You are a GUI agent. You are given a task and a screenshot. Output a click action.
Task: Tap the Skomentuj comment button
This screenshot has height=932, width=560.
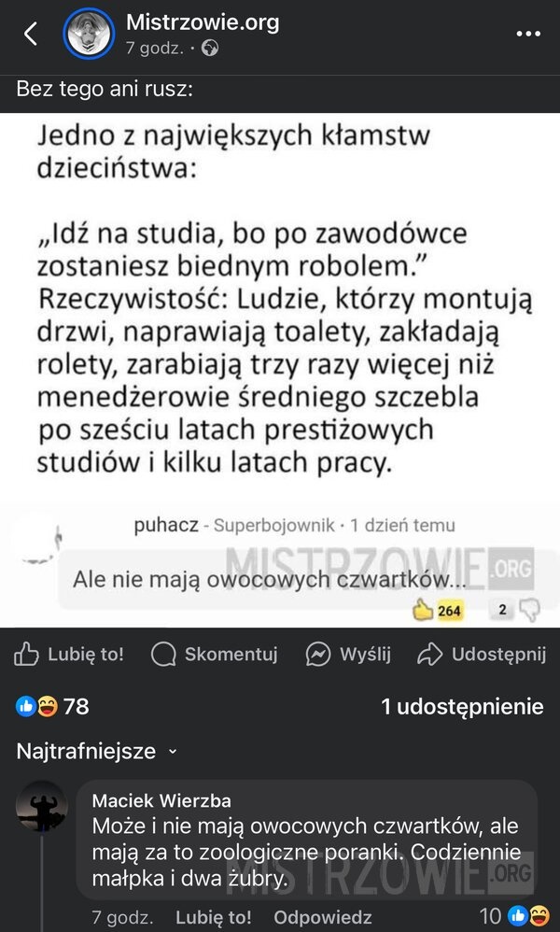pyautogui.click(x=215, y=655)
